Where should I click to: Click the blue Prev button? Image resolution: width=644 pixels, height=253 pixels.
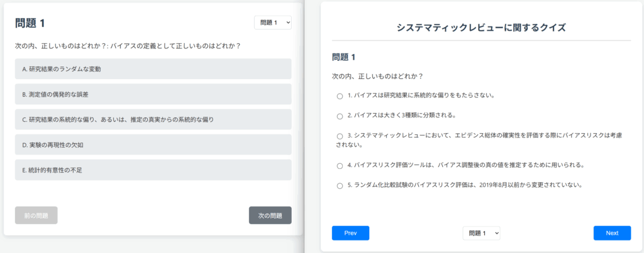coord(350,233)
